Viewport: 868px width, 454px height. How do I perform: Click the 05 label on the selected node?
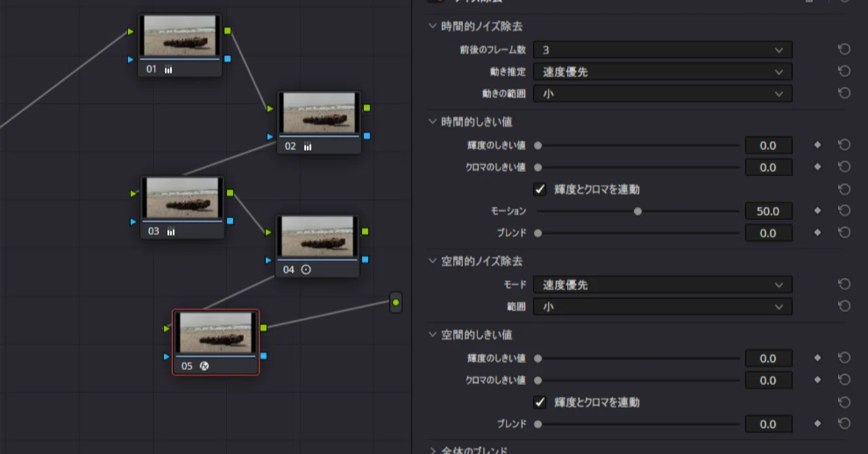coord(187,366)
